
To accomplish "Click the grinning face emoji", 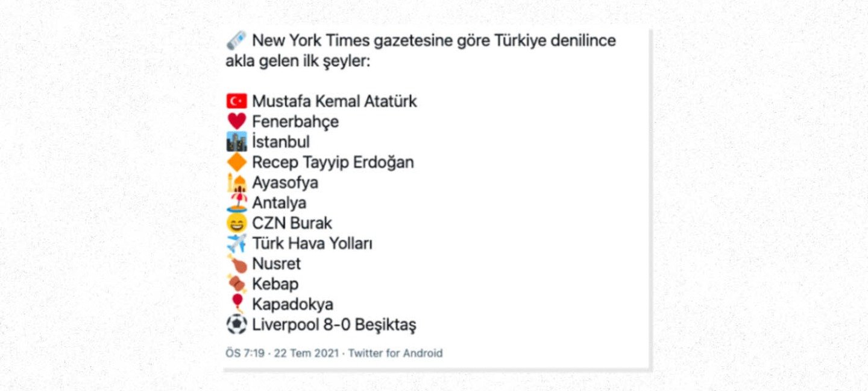I will pos(236,223).
